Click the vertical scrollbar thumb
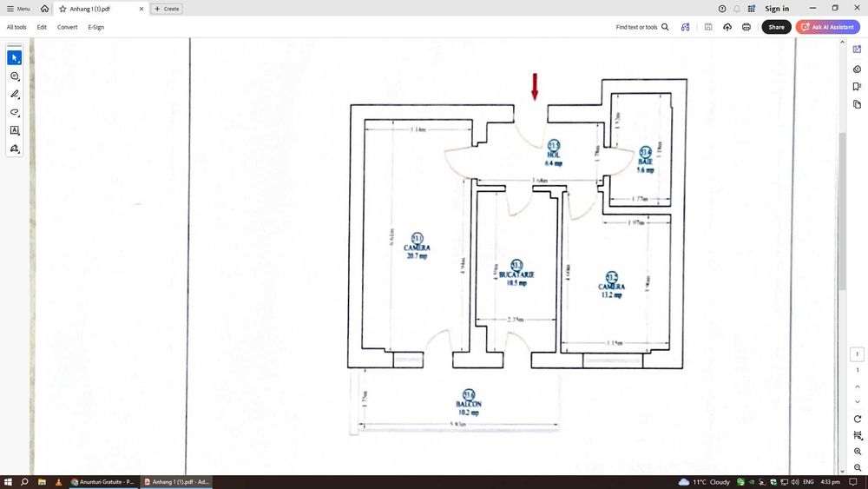The width and height of the screenshot is (868, 489). pos(842,211)
